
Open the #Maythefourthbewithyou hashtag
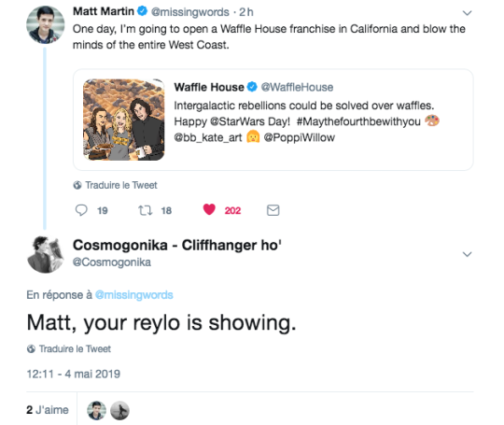(x=358, y=121)
